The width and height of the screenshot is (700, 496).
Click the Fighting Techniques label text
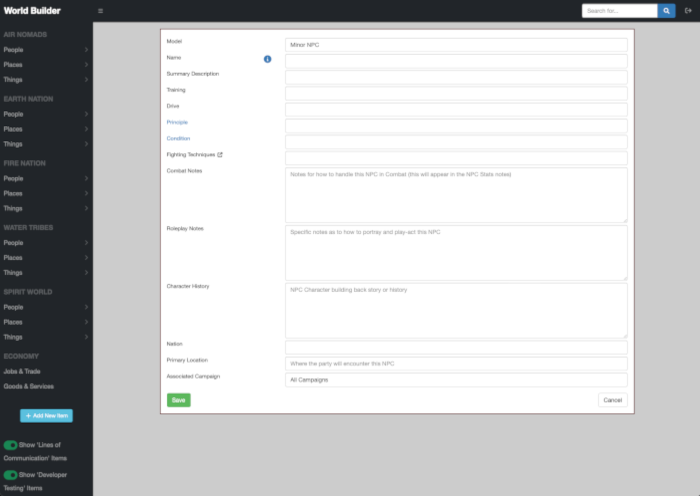point(191,154)
